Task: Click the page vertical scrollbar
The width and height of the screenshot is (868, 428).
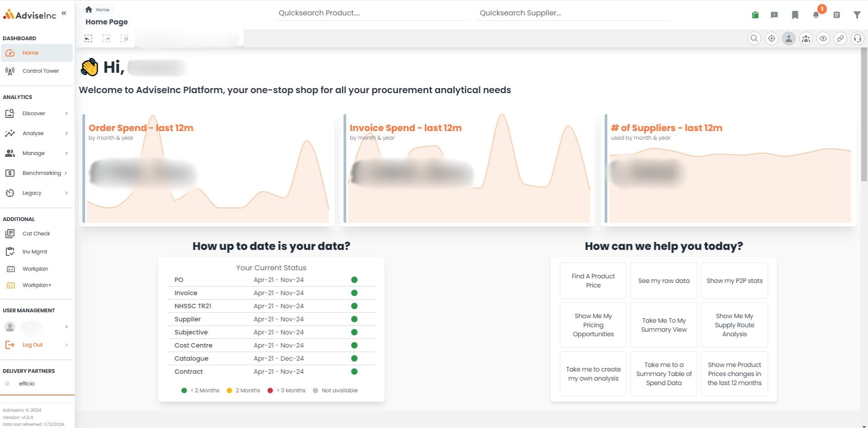Action: point(864,115)
